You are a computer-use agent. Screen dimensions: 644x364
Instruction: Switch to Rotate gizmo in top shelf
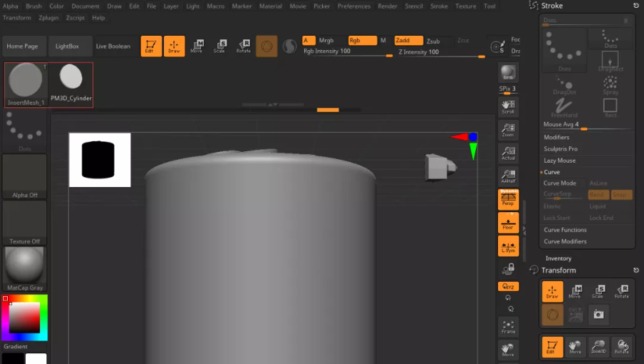(x=243, y=46)
